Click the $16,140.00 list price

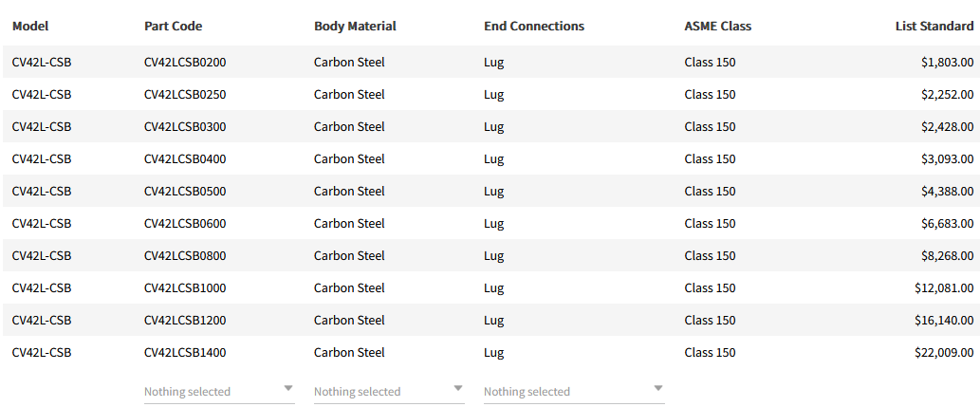(944, 321)
